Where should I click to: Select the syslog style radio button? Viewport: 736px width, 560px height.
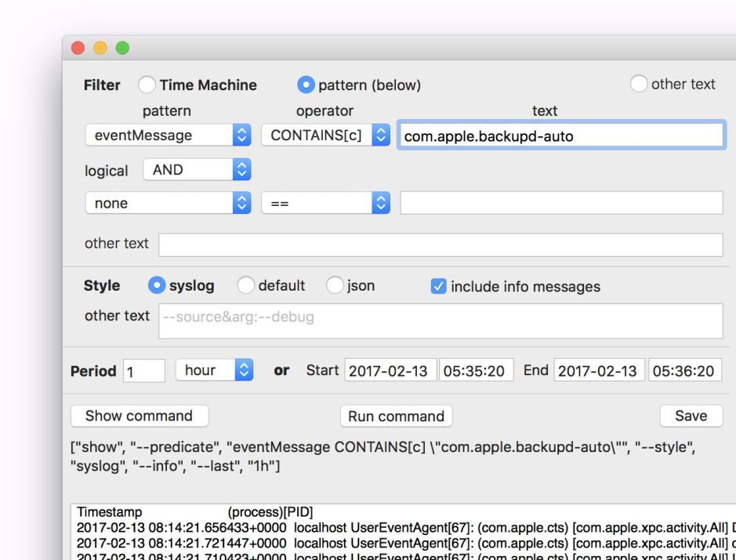[x=157, y=286]
